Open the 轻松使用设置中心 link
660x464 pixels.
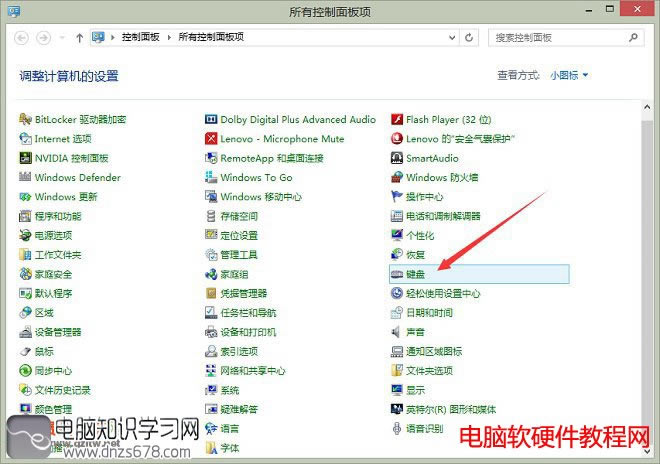pyautogui.click(x=443, y=293)
